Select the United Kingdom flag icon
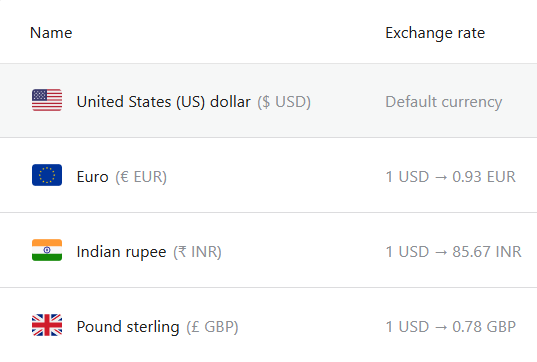Viewport: 537px width, 362px height. 47,325
